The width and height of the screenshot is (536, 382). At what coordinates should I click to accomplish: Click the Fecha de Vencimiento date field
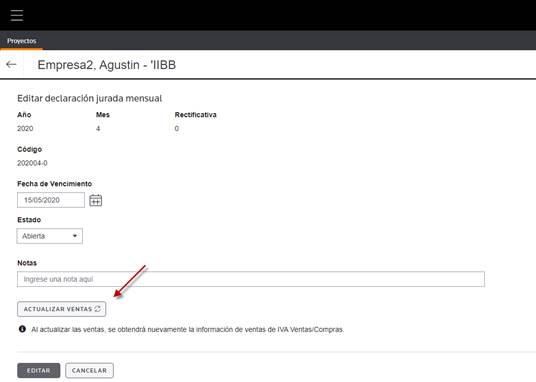(51, 200)
